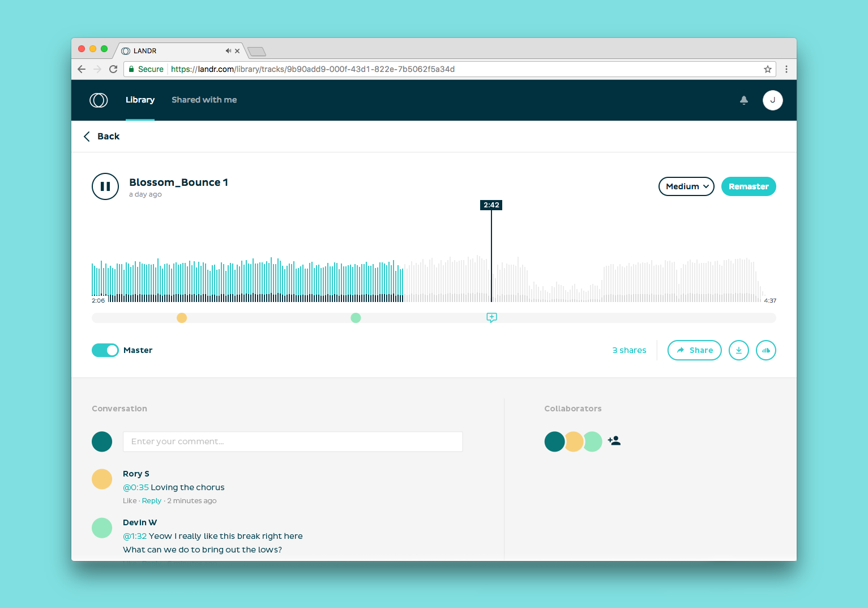Viewport: 868px width, 608px height.
Task: Click the Remaster button
Action: 749,186
